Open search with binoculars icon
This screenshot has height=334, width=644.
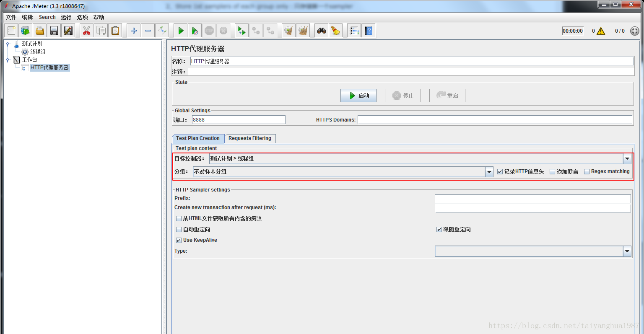(x=322, y=31)
